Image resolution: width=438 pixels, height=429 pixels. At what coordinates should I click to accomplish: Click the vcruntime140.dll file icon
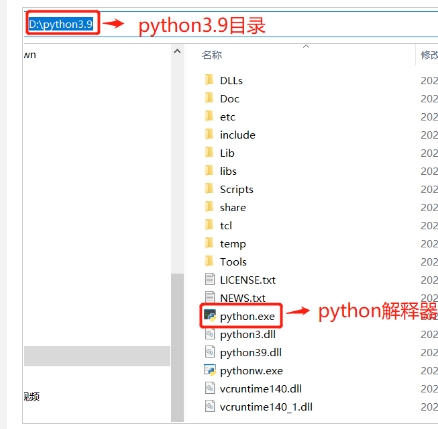point(210,388)
